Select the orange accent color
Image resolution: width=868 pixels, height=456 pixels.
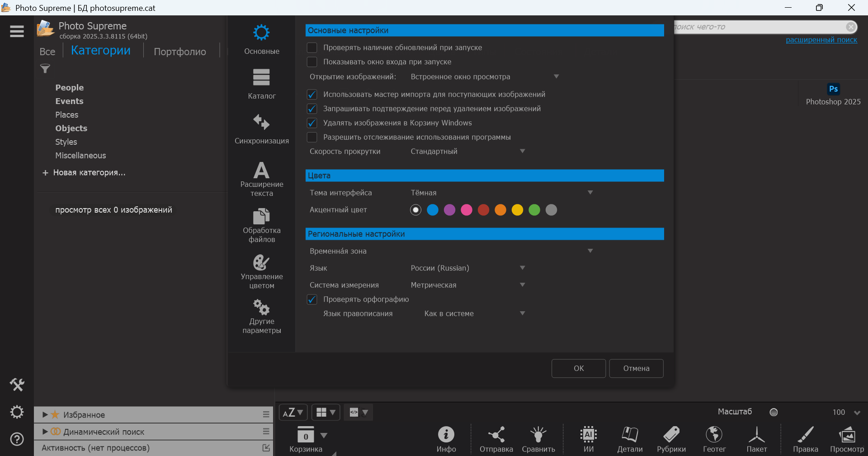(500, 210)
